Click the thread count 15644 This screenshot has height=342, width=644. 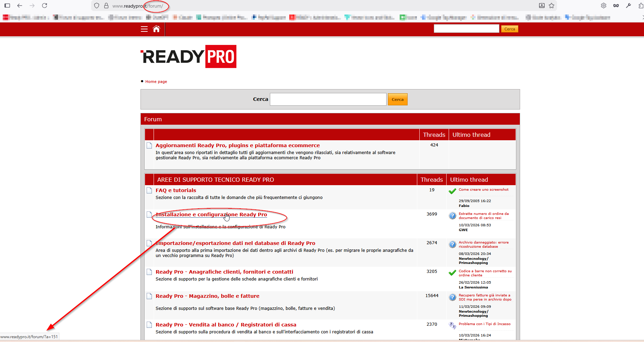point(432,296)
